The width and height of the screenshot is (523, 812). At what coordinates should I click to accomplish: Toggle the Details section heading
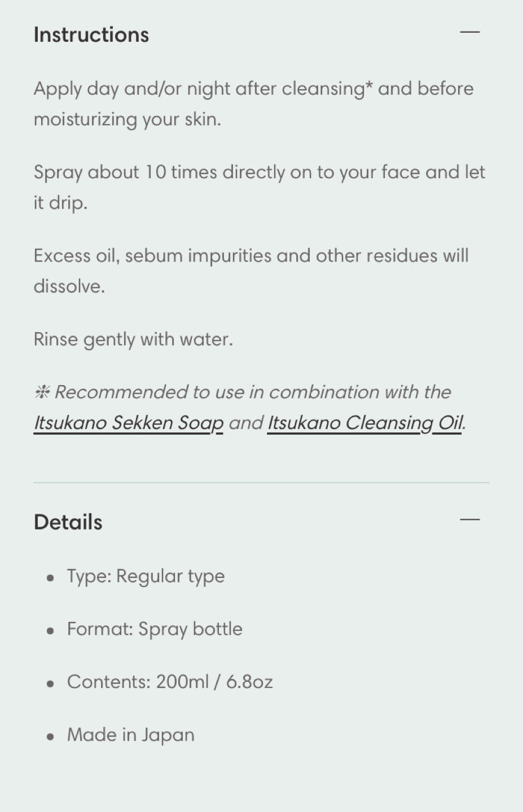(x=68, y=522)
